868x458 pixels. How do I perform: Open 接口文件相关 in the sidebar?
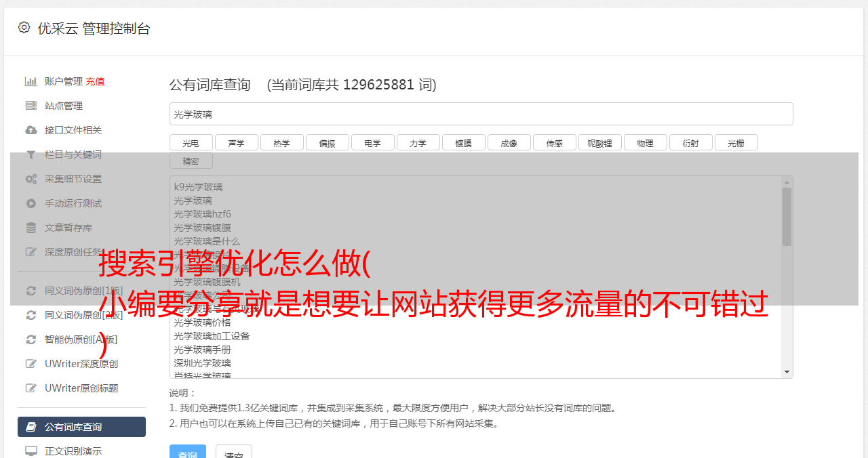(73, 130)
